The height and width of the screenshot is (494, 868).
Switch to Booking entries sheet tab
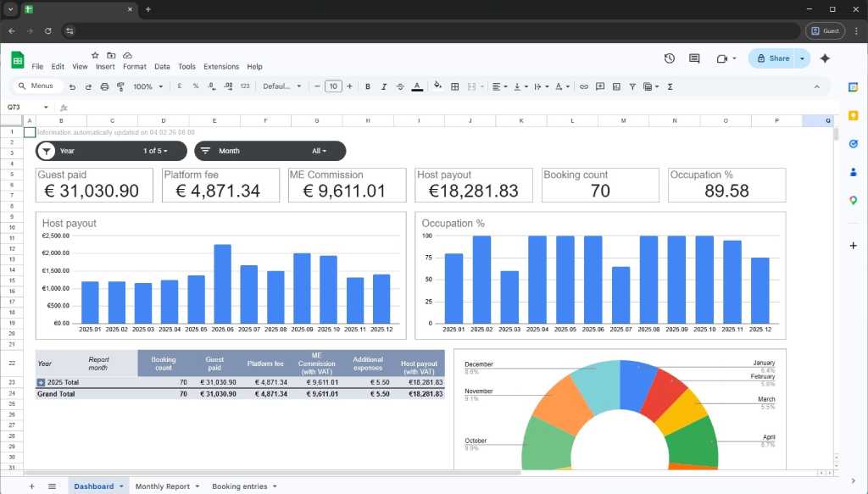[239, 486]
